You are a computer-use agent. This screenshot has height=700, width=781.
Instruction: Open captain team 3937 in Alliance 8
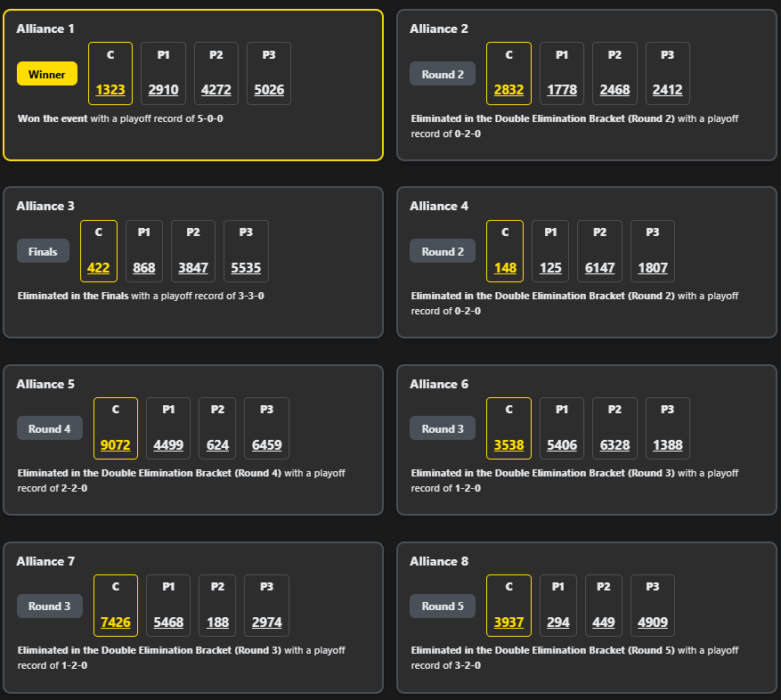[x=508, y=623]
